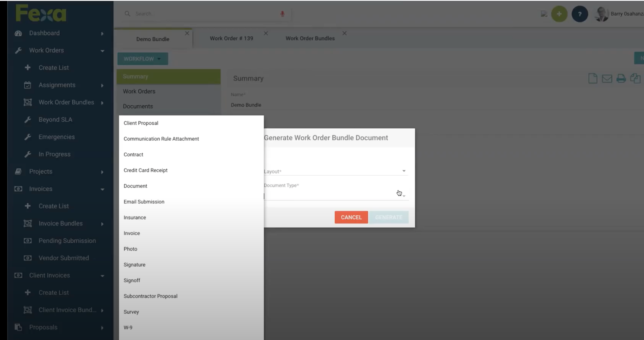Click the CANCEL button
This screenshot has height=340, width=644.
(x=351, y=217)
